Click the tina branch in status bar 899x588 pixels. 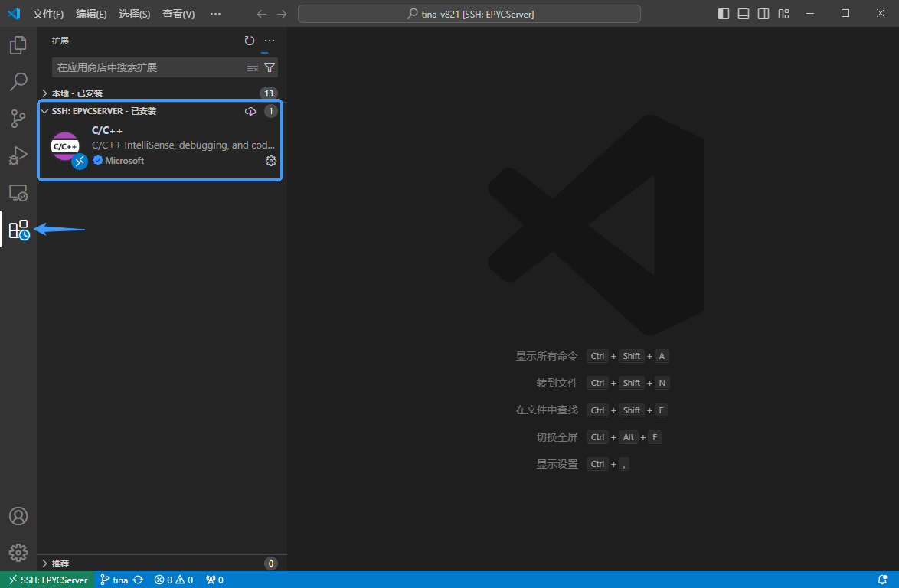tap(115, 580)
